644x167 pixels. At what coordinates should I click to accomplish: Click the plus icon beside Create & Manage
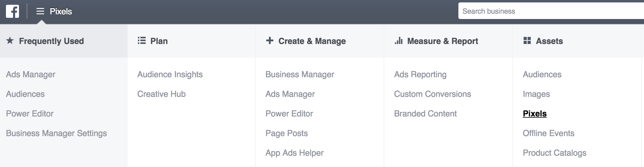click(270, 40)
